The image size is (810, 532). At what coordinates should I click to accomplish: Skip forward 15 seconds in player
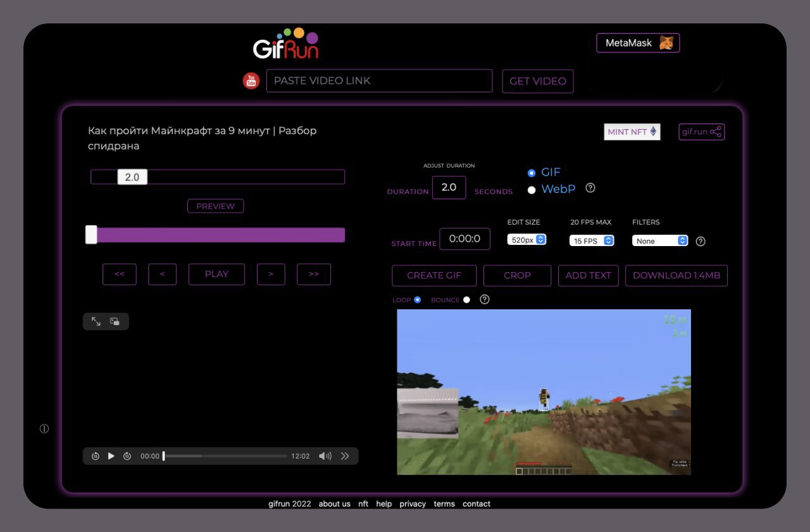tap(127, 456)
